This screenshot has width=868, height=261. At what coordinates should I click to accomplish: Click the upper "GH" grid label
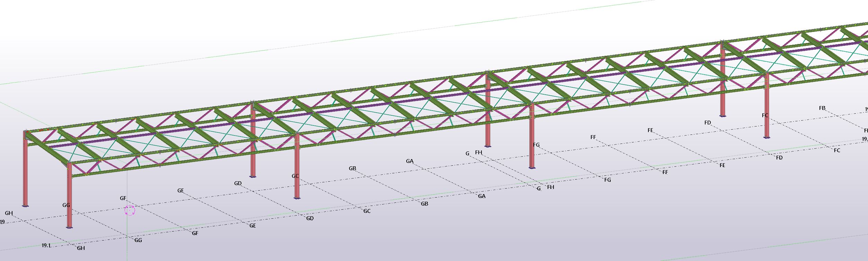tap(9, 213)
